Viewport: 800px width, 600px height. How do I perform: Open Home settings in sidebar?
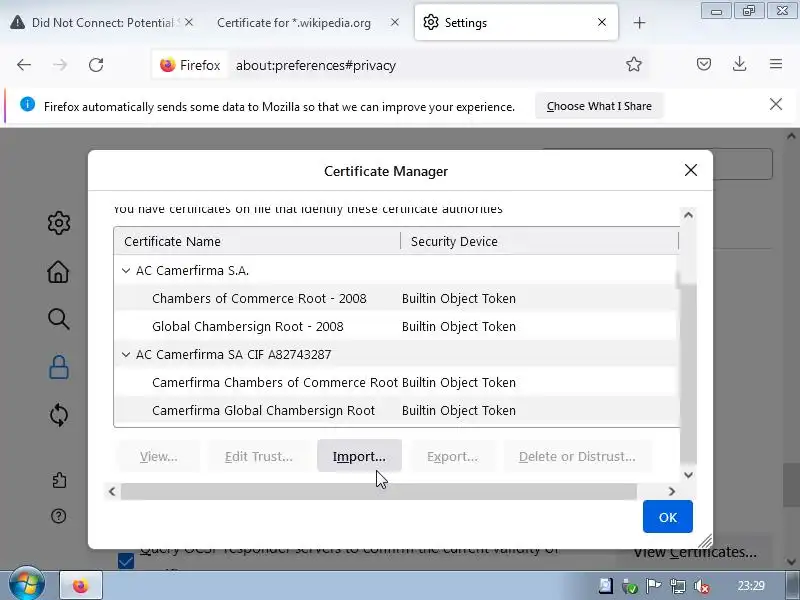coord(58,271)
